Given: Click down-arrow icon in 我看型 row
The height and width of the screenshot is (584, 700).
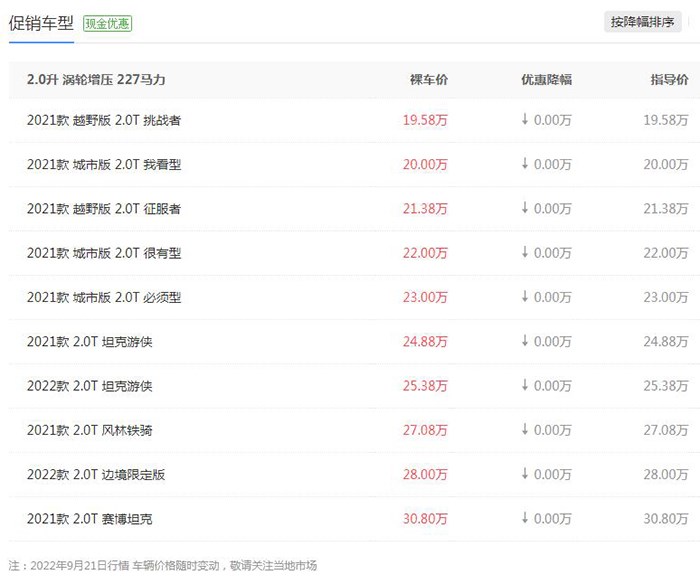Looking at the screenshot, I should [x=525, y=163].
